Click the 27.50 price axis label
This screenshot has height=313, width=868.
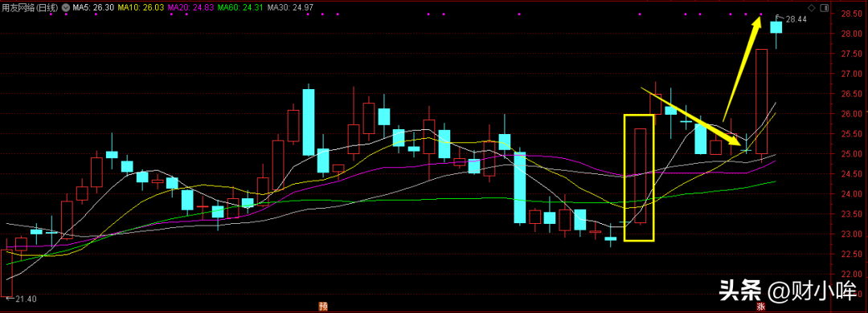pyautogui.click(x=852, y=54)
